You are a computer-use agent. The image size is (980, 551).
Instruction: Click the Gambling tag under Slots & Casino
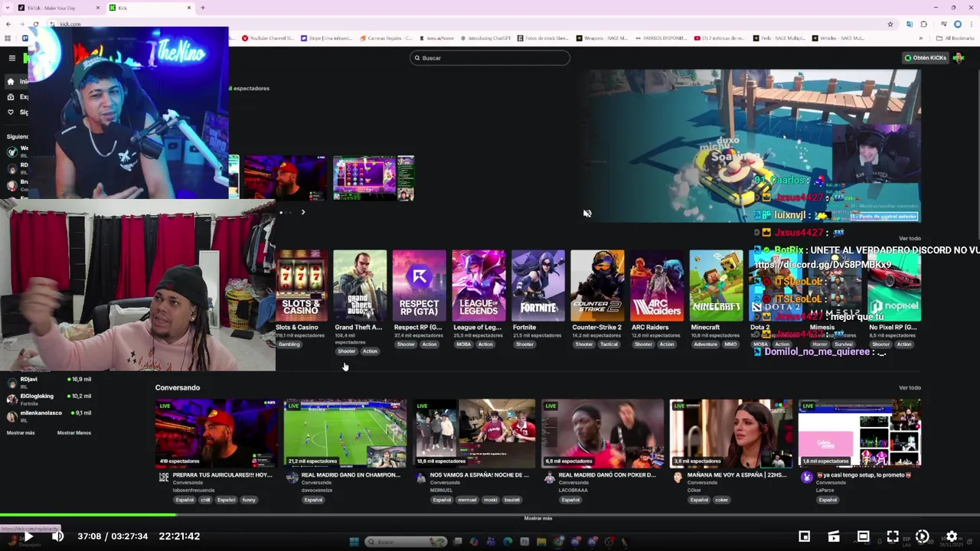[x=289, y=344]
